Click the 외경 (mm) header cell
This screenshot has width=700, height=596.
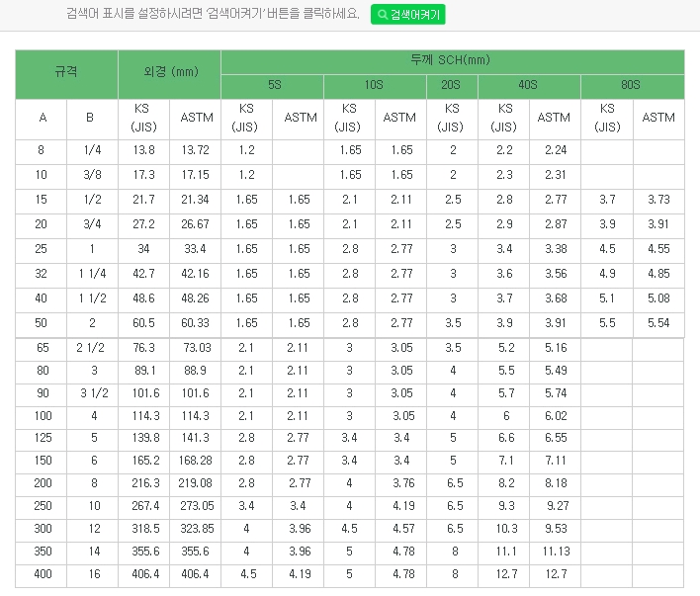point(170,72)
